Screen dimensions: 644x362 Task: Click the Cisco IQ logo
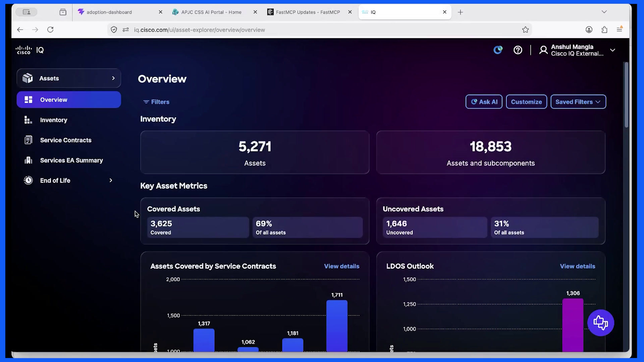(30, 50)
